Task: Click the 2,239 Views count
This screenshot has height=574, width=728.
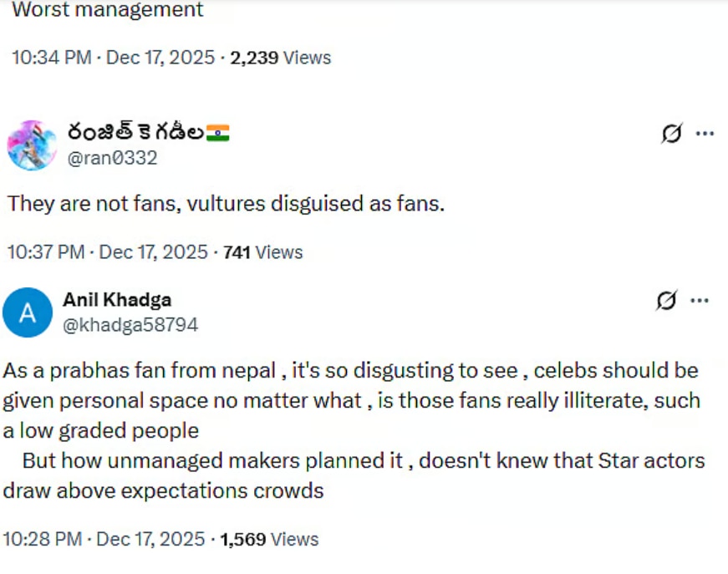Action: [x=281, y=58]
